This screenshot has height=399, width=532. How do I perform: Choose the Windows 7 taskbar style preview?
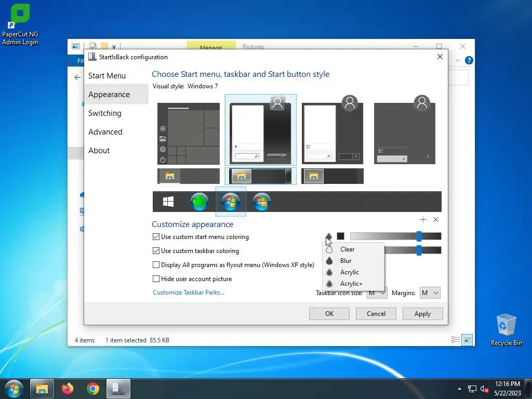coord(261,176)
